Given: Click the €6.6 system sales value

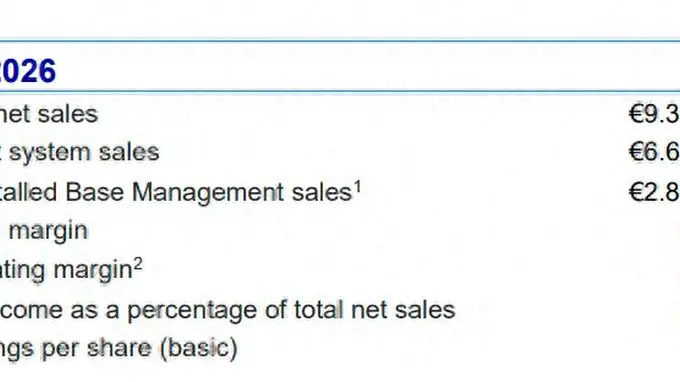Looking at the screenshot, I should (x=654, y=153).
